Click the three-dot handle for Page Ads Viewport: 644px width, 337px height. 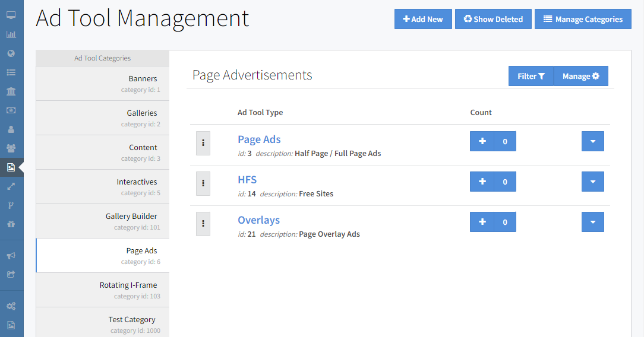[x=203, y=143]
